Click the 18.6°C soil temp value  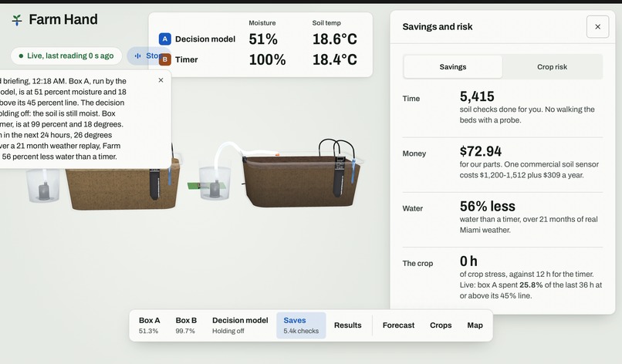(334, 39)
